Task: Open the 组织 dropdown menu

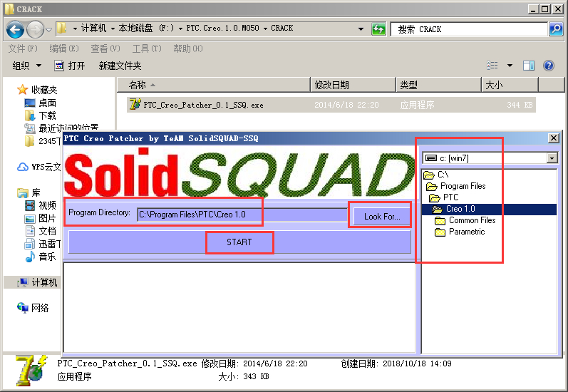Action: coord(27,66)
